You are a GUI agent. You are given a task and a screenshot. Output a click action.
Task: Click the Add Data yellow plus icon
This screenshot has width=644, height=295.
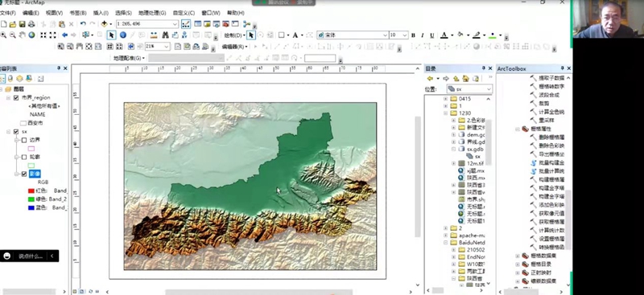pyautogui.click(x=105, y=24)
